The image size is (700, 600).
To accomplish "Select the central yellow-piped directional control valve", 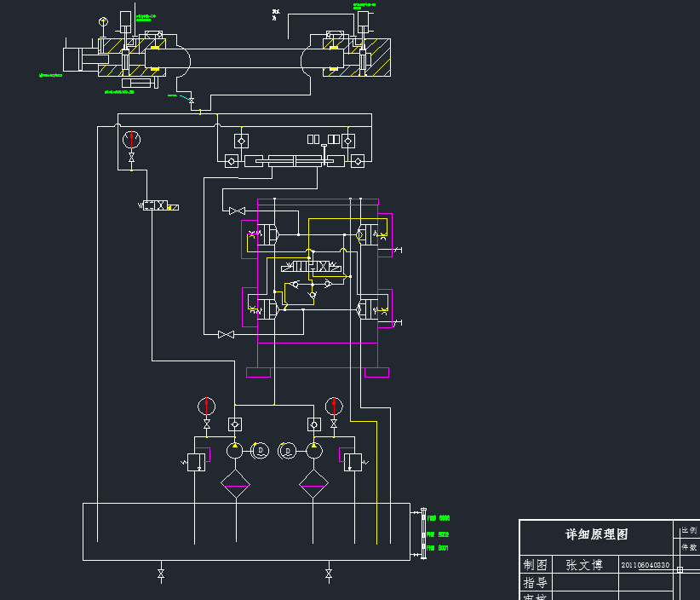I will click(x=311, y=267).
